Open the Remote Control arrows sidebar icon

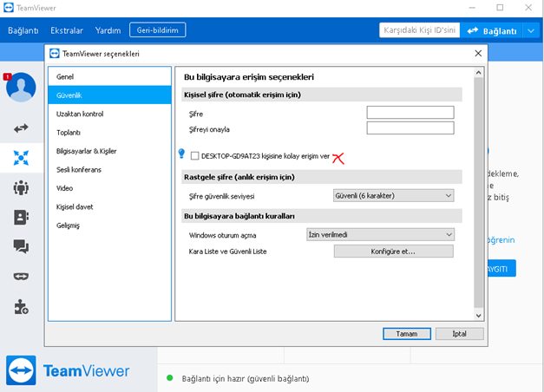point(21,128)
